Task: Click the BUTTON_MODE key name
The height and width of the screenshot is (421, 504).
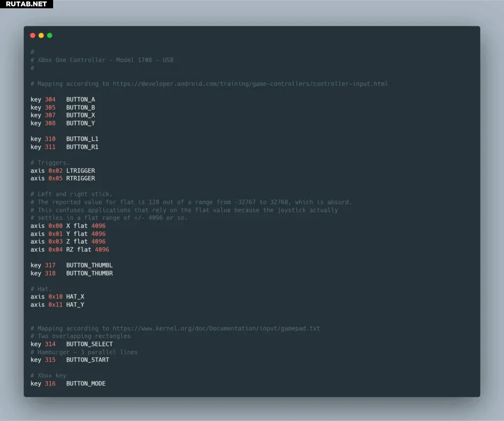Action: tap(86, 383)
